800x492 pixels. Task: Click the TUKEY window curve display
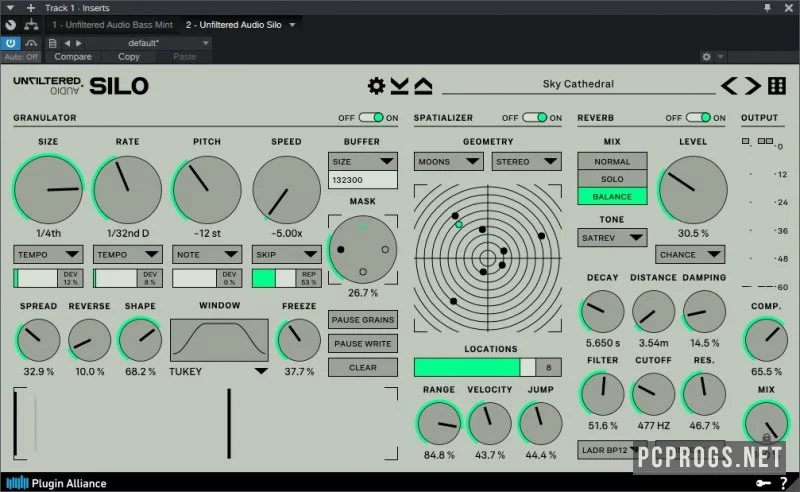pos(219,340)
